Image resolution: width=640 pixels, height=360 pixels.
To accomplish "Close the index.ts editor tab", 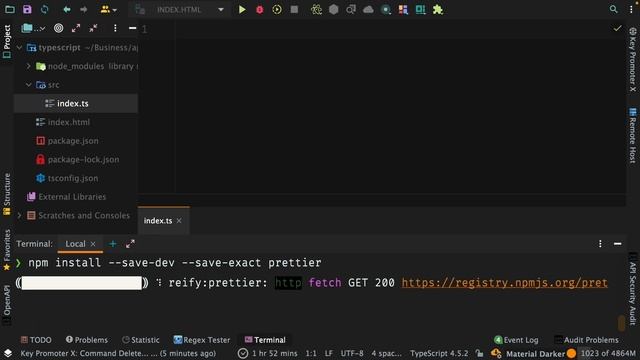I will [179, 221].
